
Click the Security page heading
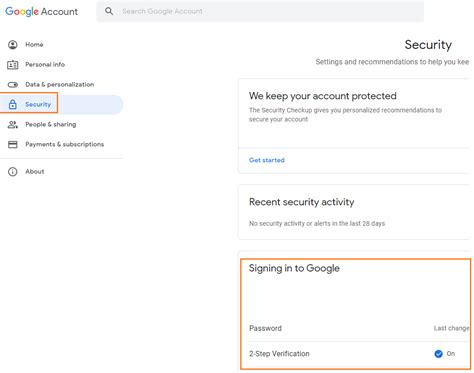[428, 45]
